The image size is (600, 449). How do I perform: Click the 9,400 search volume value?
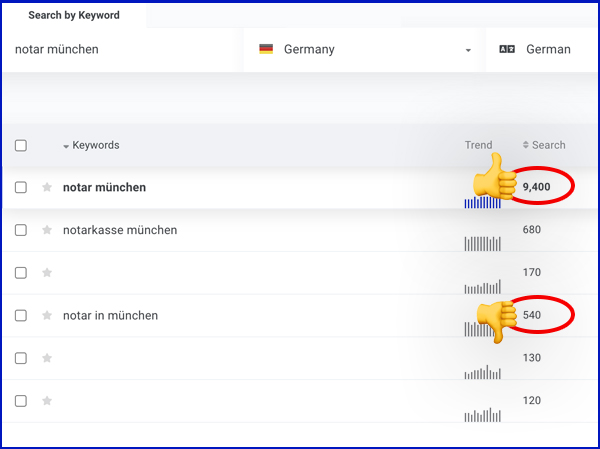coord(536,187)
